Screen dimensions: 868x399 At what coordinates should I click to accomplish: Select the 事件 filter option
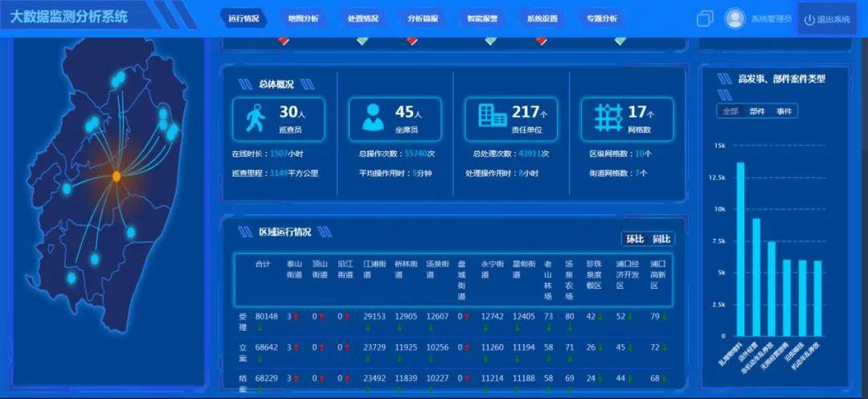pos(784,111)
